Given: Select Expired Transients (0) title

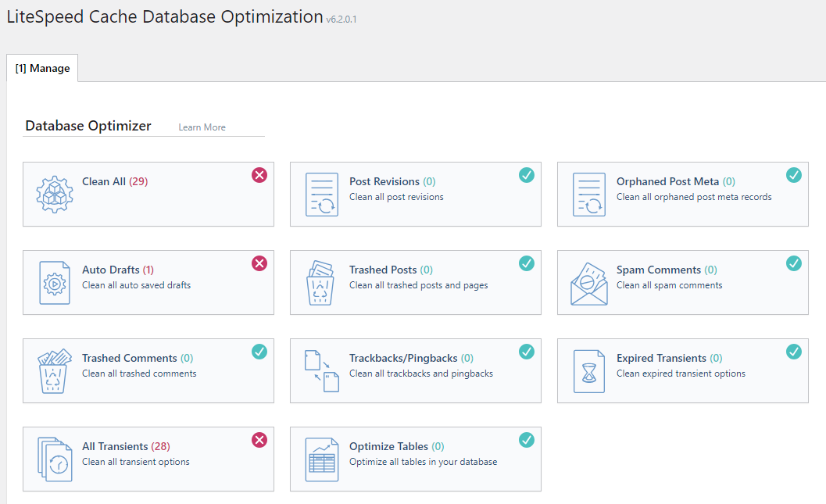Looking at the screenshot, I should coord(670,358).
